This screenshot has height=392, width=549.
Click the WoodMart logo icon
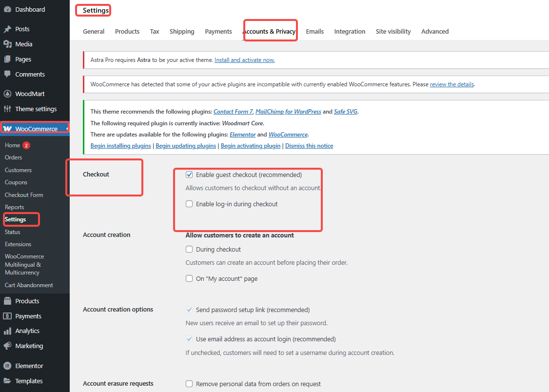click(7, 94)
